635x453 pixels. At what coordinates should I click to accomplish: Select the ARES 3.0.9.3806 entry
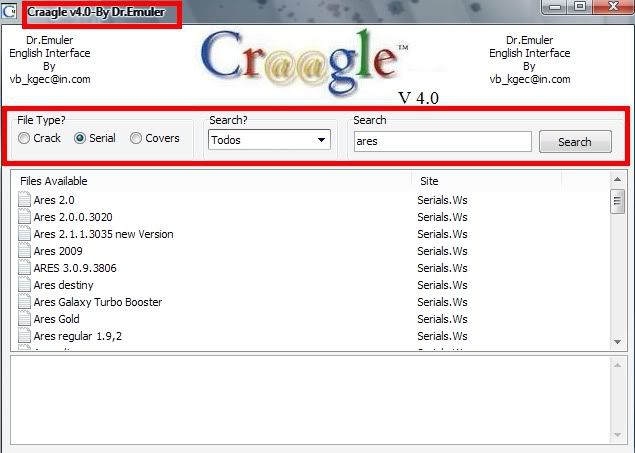[x=75, y=268]
